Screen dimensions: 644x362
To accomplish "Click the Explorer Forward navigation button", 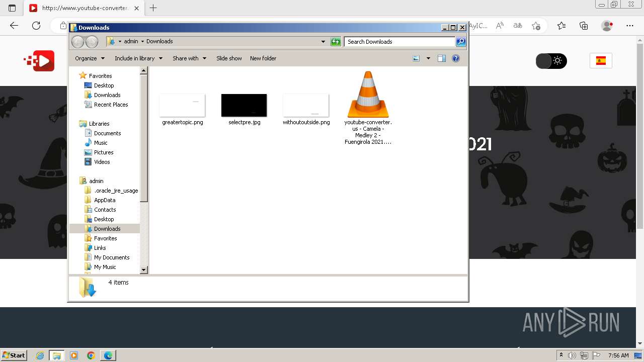I will coord(92,42).
